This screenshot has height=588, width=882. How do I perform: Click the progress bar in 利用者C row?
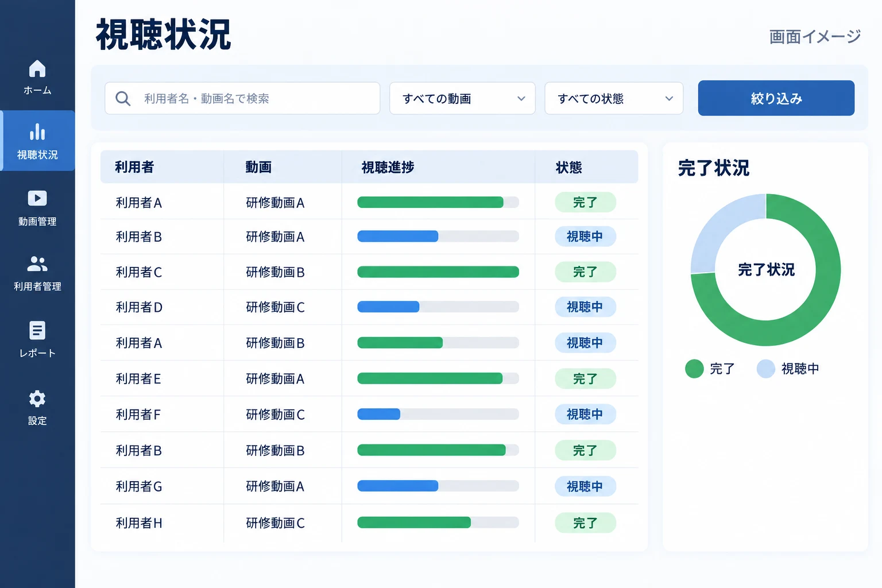click(438, 272)
